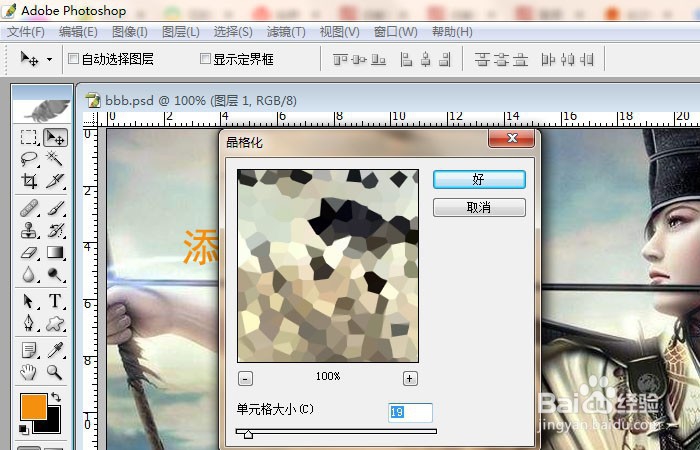Select the Pen tool
Screen dimensions: 700x450
(x=29, y=323)
